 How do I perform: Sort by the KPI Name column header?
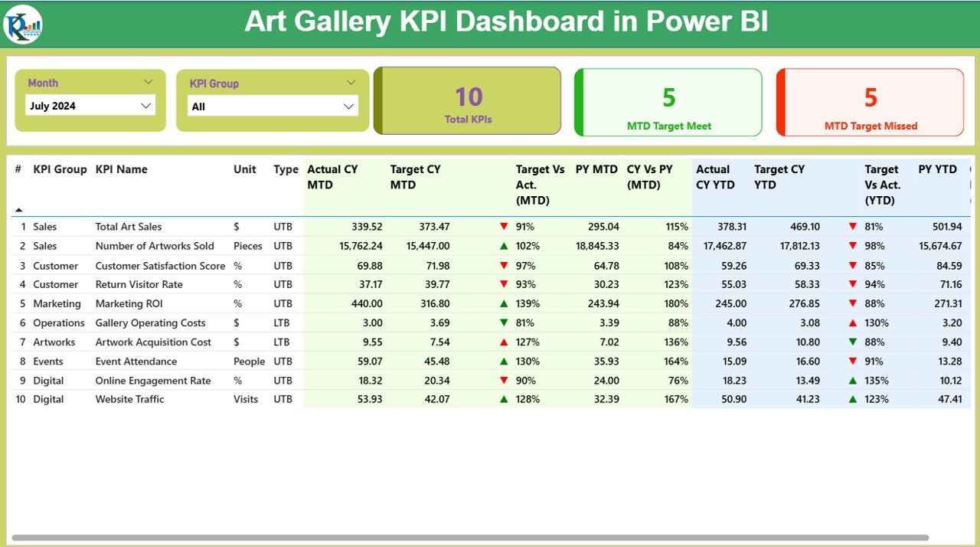point(121,169)
